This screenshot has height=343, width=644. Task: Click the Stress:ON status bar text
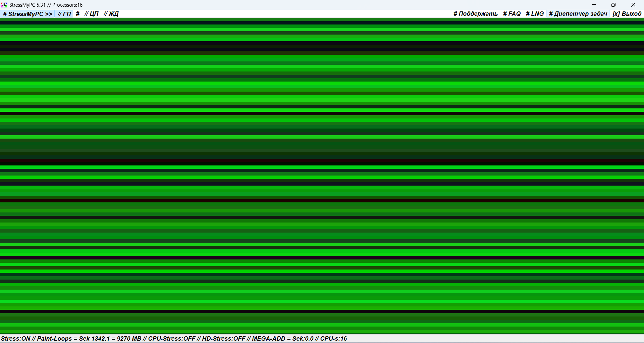click(x=16, y=339)
